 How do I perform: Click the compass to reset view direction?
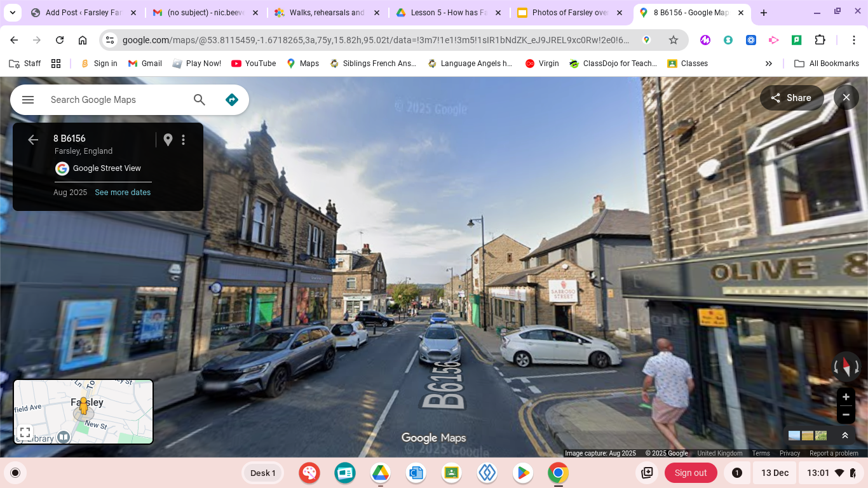pos(846,367)
